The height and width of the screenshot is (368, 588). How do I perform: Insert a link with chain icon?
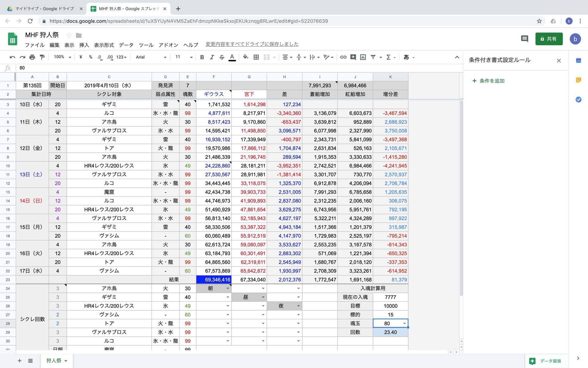(343, 57)
